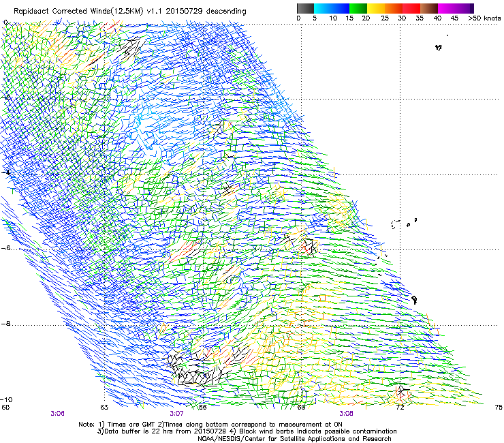Click the '>50 knots' legend label

pyautogui.click(x=484, y=18)
